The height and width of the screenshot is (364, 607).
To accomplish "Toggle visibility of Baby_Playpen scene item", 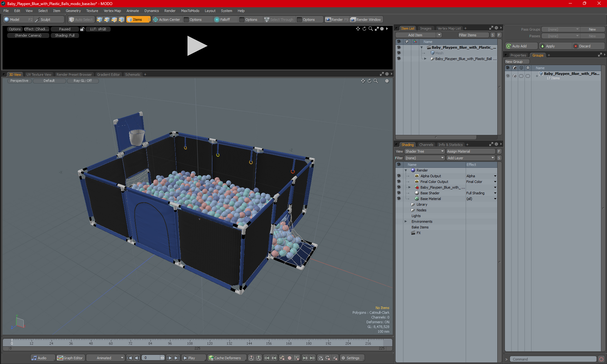I will pos(399,47).
